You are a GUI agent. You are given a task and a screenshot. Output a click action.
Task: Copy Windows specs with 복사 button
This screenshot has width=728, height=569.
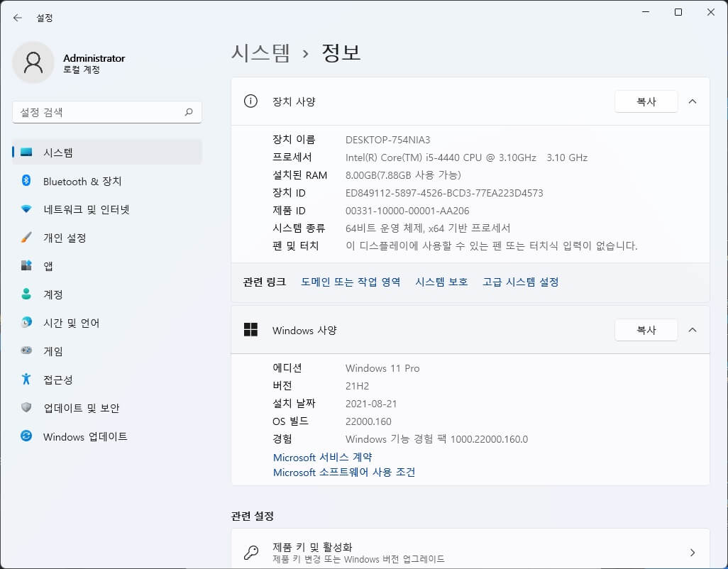tap(646, 329)
